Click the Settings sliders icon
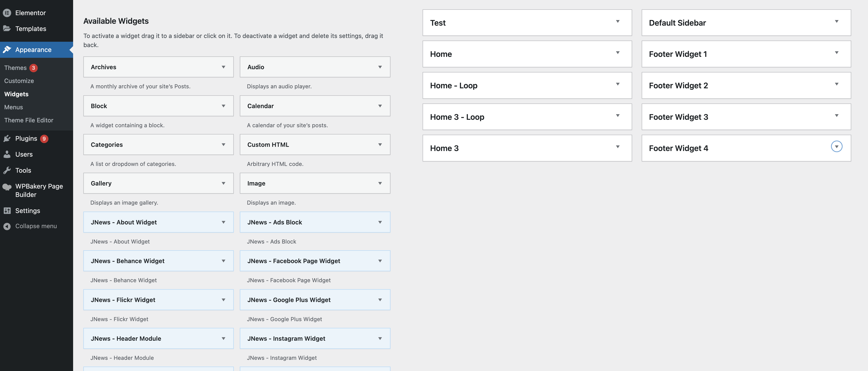868x371 pixels. point(7,211)
